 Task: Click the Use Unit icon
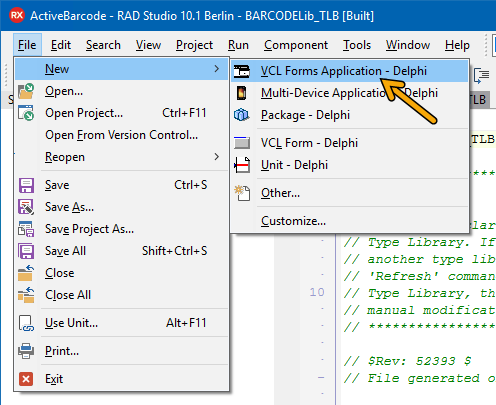[x=26, y=323]
